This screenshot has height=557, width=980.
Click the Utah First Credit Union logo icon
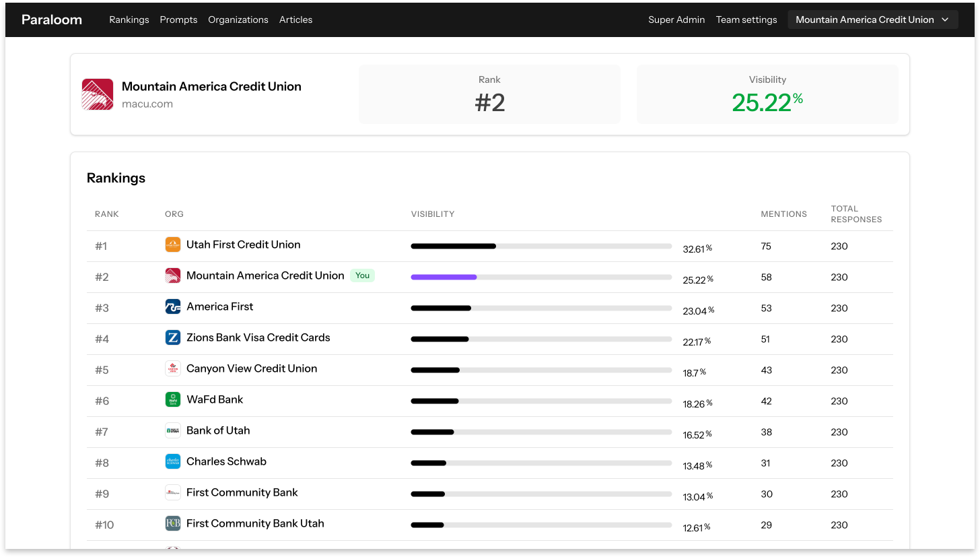click(x=173, y=244)
